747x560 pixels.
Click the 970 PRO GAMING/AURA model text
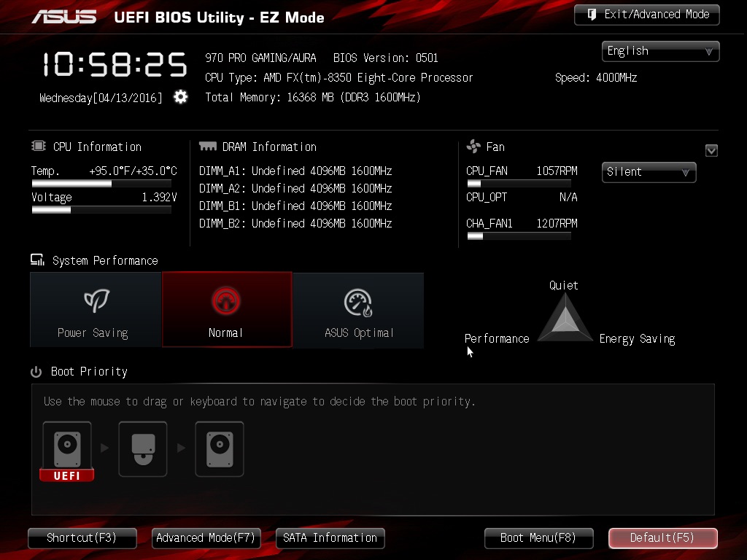260,58
